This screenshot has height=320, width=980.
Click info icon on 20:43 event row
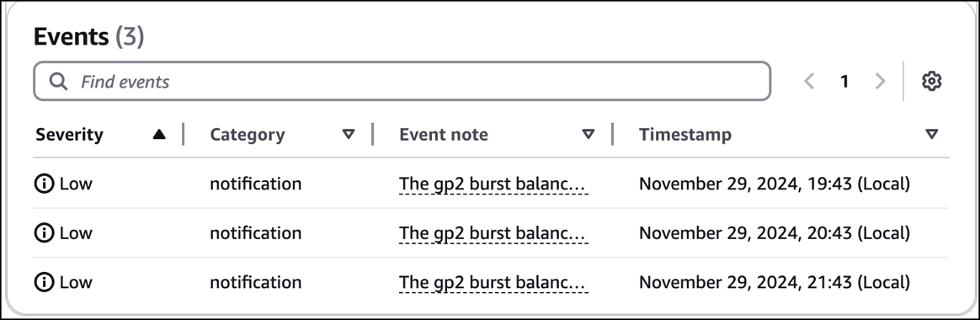pyautogui.click(x=45, y=233)
